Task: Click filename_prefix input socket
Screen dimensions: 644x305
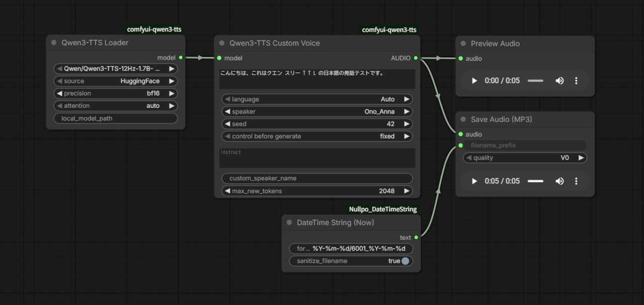Action: click(460, 145)
